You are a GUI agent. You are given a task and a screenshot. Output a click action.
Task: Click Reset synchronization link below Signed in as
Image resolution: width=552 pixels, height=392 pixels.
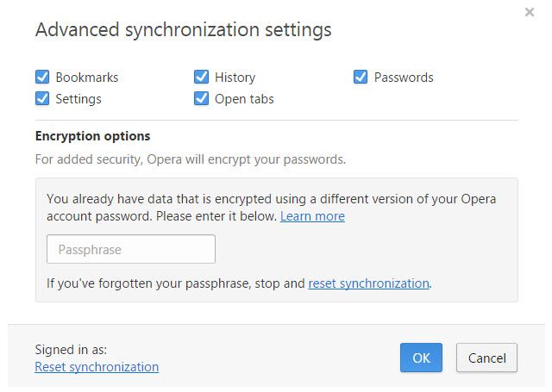pos(97,367)
